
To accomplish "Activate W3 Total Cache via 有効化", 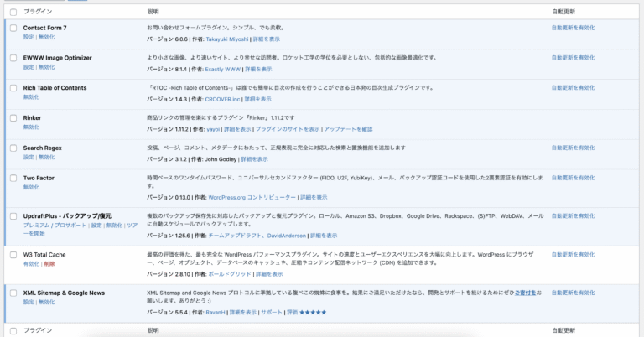I will click(x=31, y=264).
